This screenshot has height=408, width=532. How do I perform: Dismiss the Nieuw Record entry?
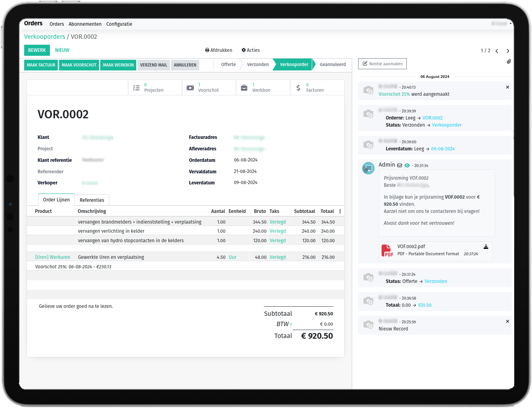tap(507, 321)
